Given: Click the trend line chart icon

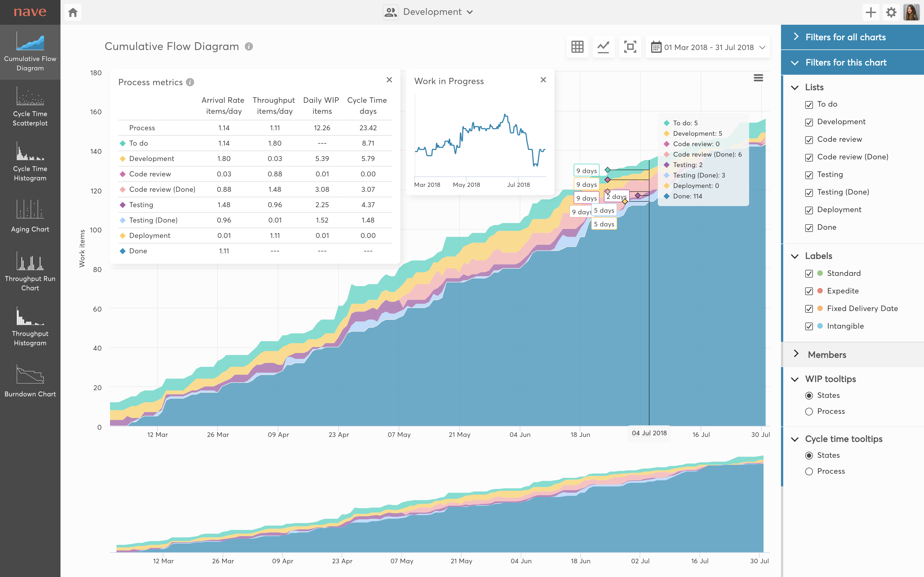Looking at the screenshot, I should coord(603,47).
